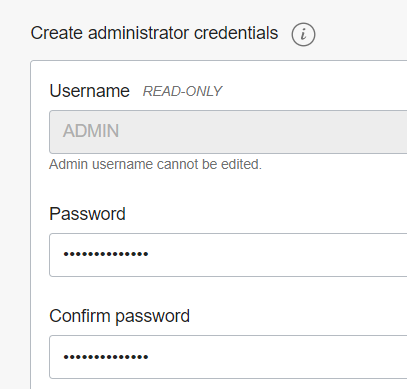
Task: Click the Username label
Action: (89, 91)
